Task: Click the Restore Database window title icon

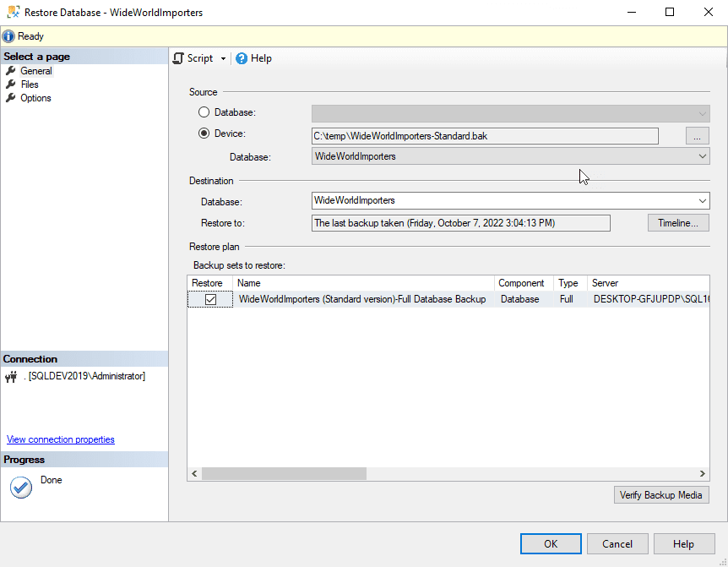Action: (14, 12)
